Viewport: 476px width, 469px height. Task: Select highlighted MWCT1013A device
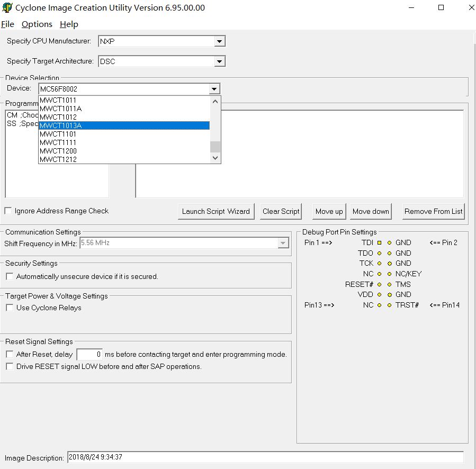pos(124,125)
